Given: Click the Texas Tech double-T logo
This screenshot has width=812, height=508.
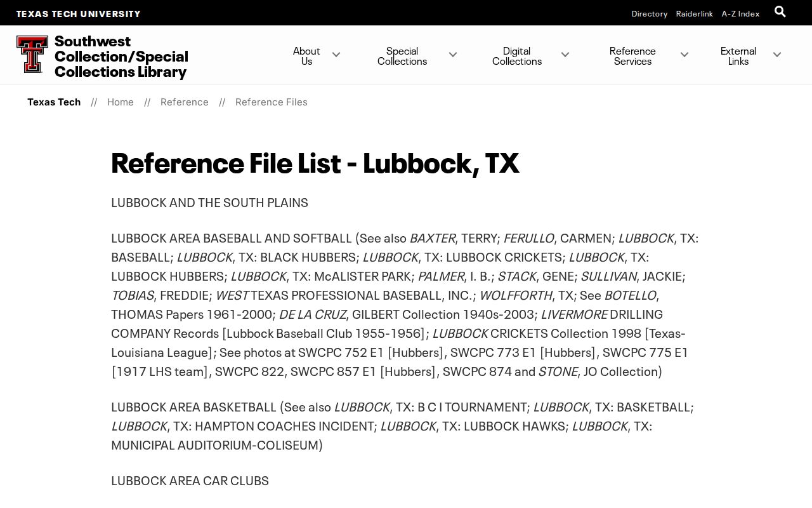Looking at the screenshot, I should tap(32, 55).
